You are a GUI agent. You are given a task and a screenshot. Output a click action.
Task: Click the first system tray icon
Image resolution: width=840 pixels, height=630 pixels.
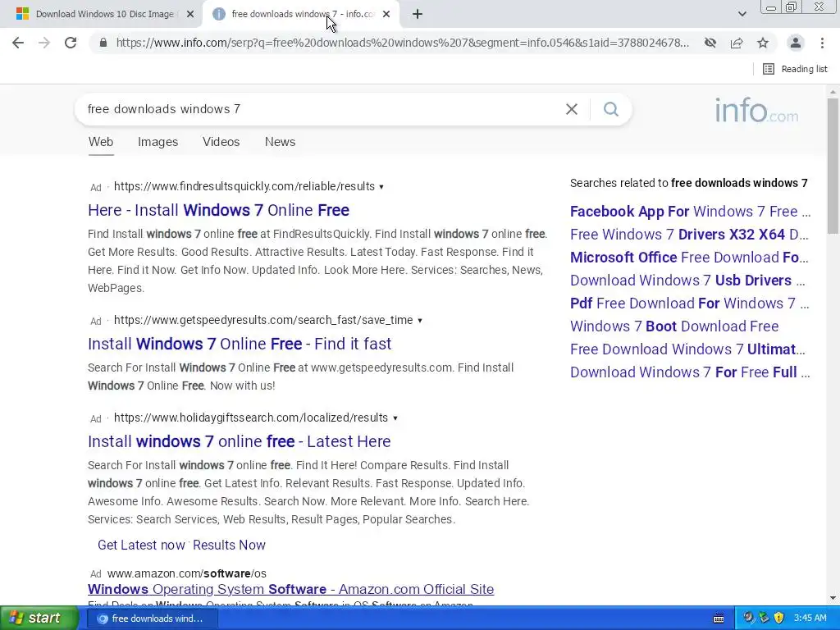[748, 619]
